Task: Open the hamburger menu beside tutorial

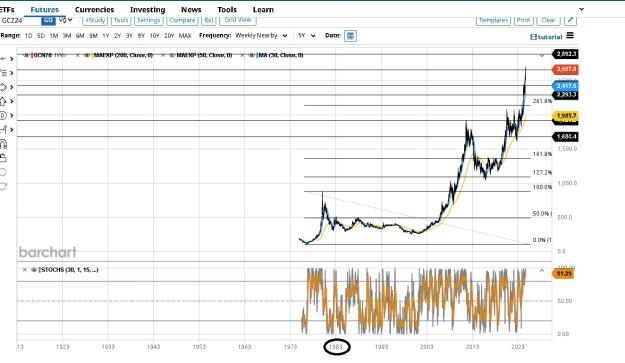Action: pos(570,35)
